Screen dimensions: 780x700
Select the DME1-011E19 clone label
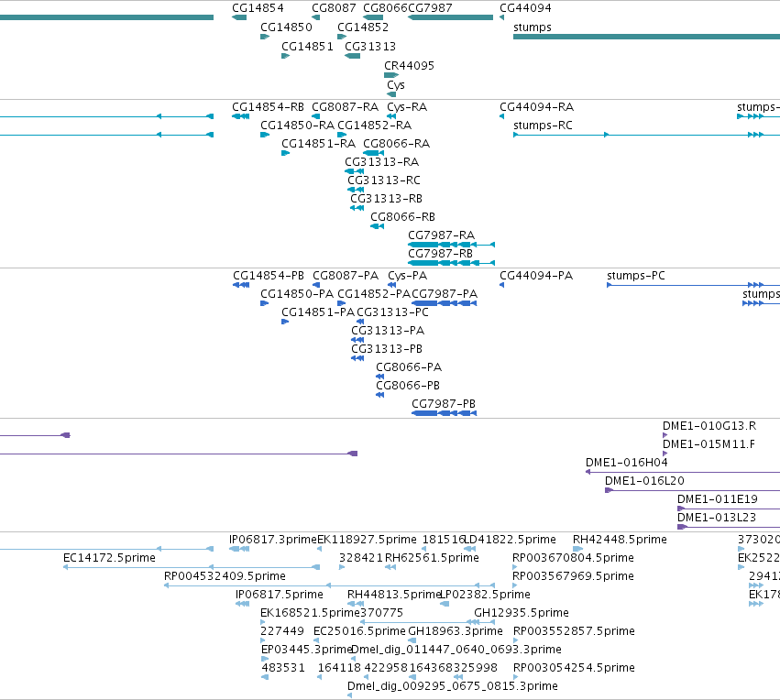[718, 499]
